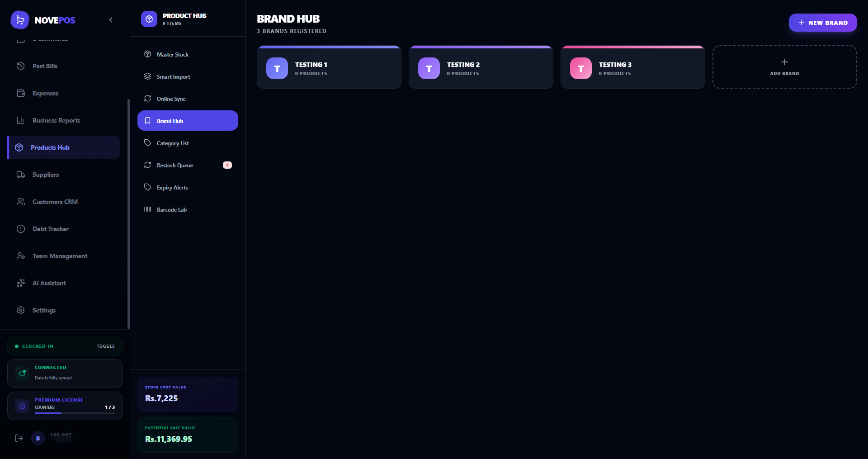Go to Customers CRM menu item
Viewport: 868px width, 459px height.
click(64, 202)
